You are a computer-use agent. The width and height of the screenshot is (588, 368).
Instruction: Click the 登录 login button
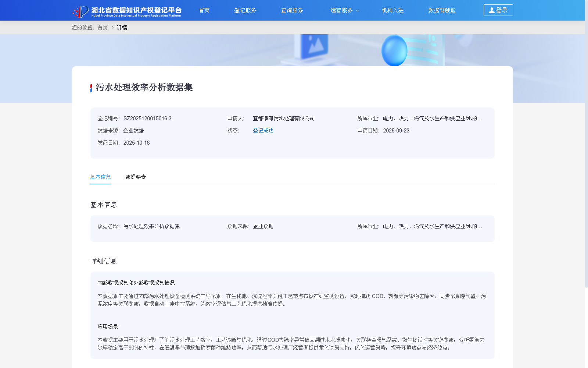498,10
